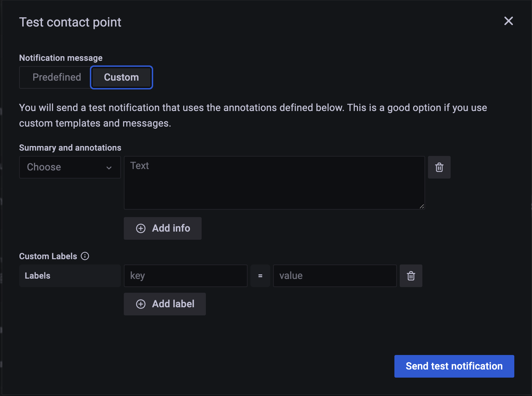Click the Text area resize handle
532x396 pixels.
pyautogui.click(x=422, y=206)
